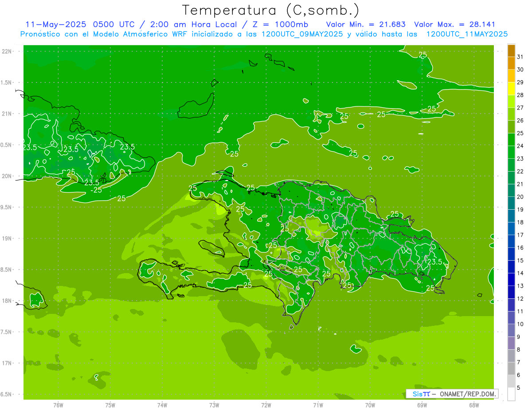Click the "19N" latitude axis label
The image size is (532, 411).
(7, 238)
